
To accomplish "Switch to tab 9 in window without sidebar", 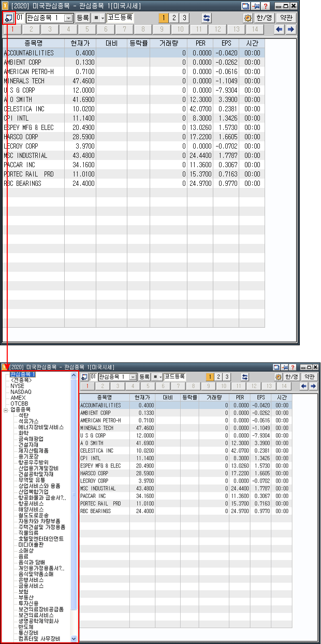I will (162, 30).
